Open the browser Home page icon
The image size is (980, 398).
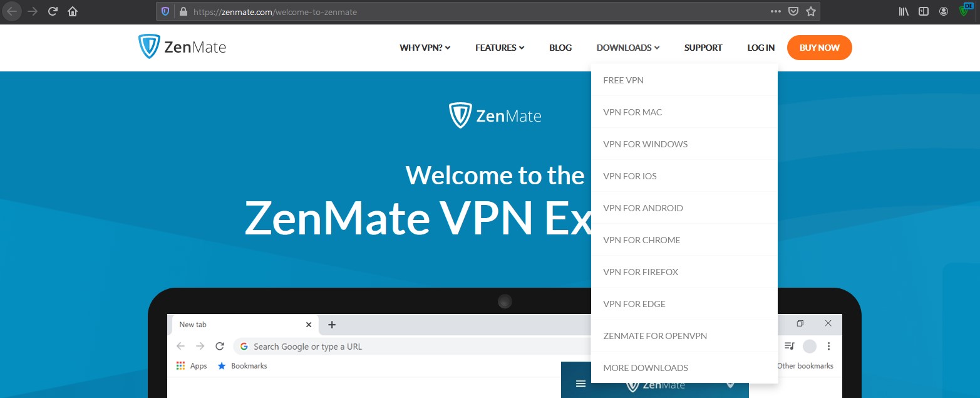click(x=73, y=11)
